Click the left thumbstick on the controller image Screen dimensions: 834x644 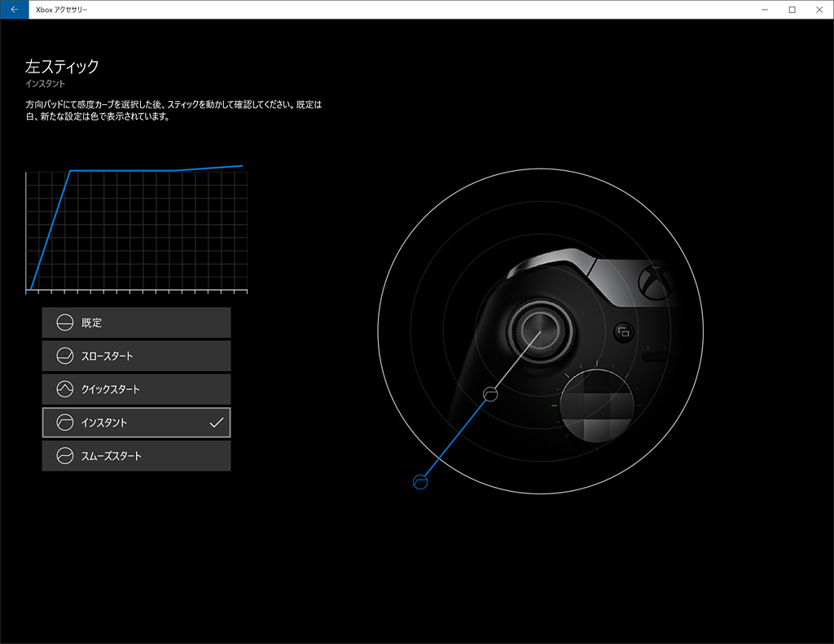click(x=541, y=331)
